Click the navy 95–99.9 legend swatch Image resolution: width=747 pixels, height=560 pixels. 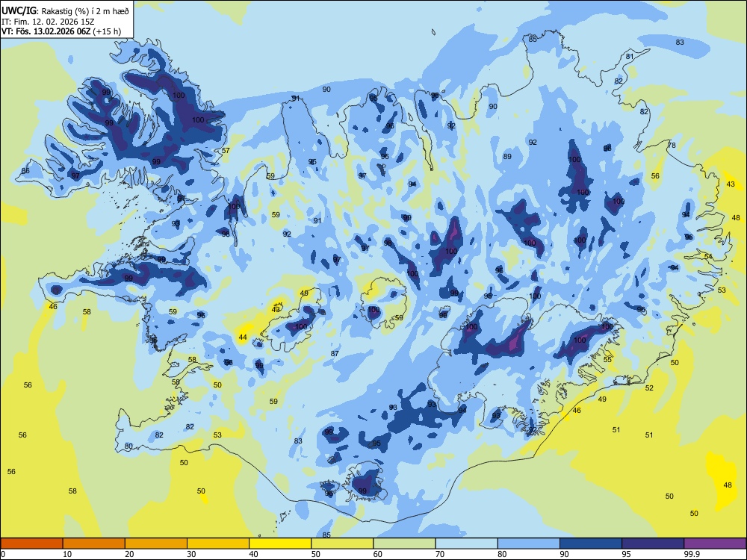tap(653, 544)
